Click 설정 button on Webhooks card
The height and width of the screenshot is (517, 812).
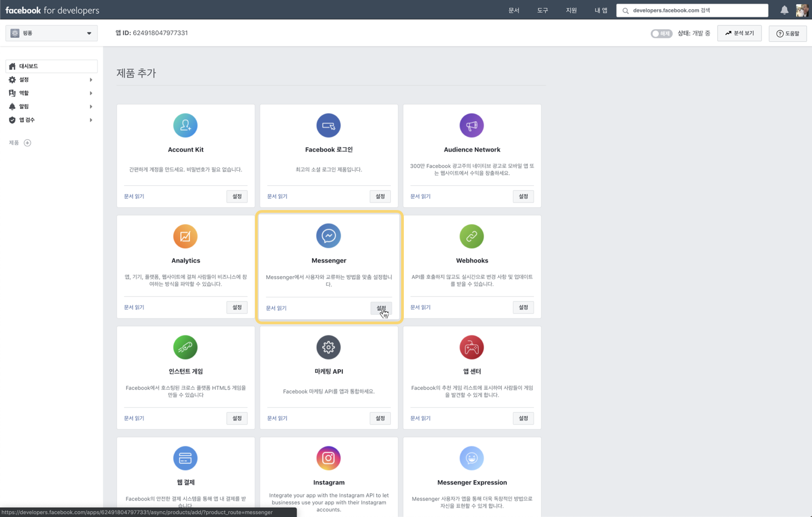tap(523, 307)
